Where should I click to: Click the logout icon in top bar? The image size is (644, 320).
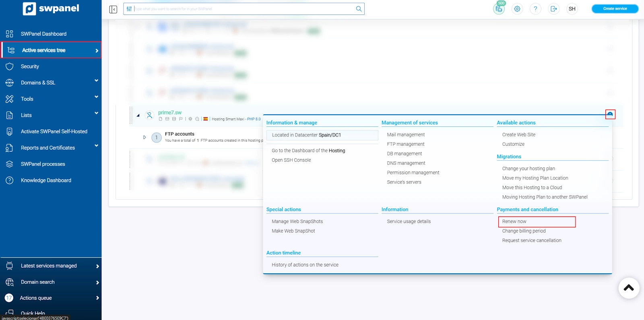click(x=554, y=9)
